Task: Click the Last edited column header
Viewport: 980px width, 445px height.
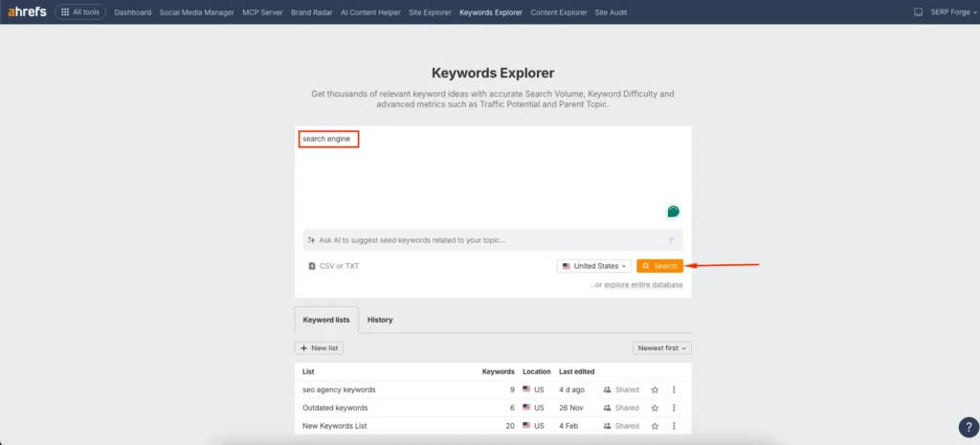Action: click(576, 372)
